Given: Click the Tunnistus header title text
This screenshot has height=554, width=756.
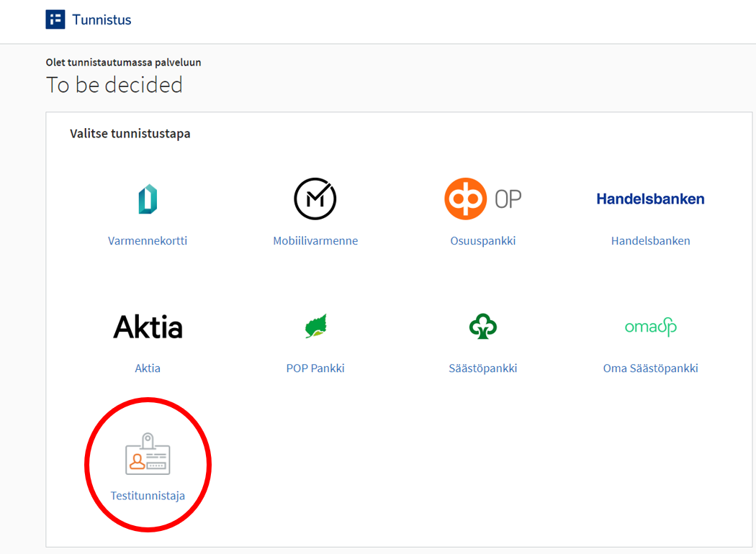Looking at the screenshot, I should pos(102,19).
